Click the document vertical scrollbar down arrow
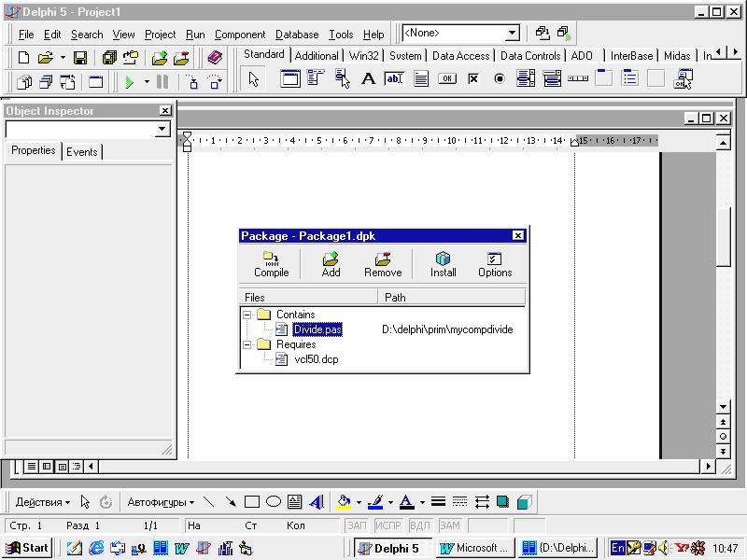The height and width of the screenshot is (560, 747). click(x=723, y=407)
